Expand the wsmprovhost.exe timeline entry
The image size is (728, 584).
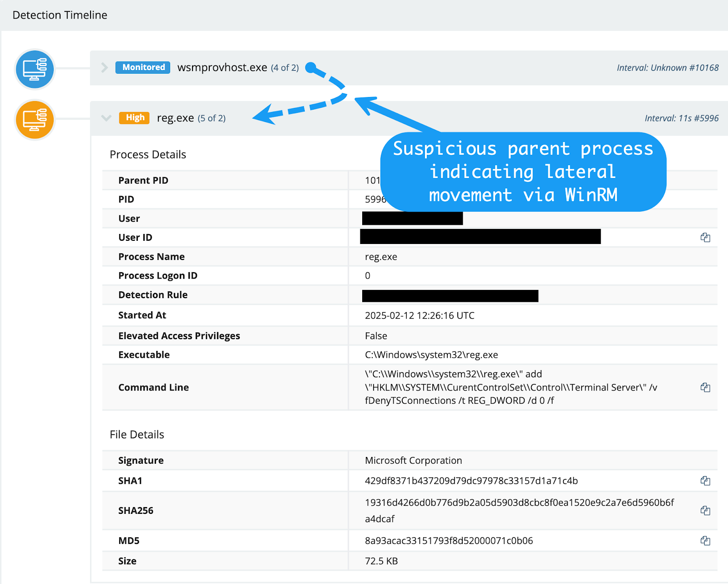(105, 67)
